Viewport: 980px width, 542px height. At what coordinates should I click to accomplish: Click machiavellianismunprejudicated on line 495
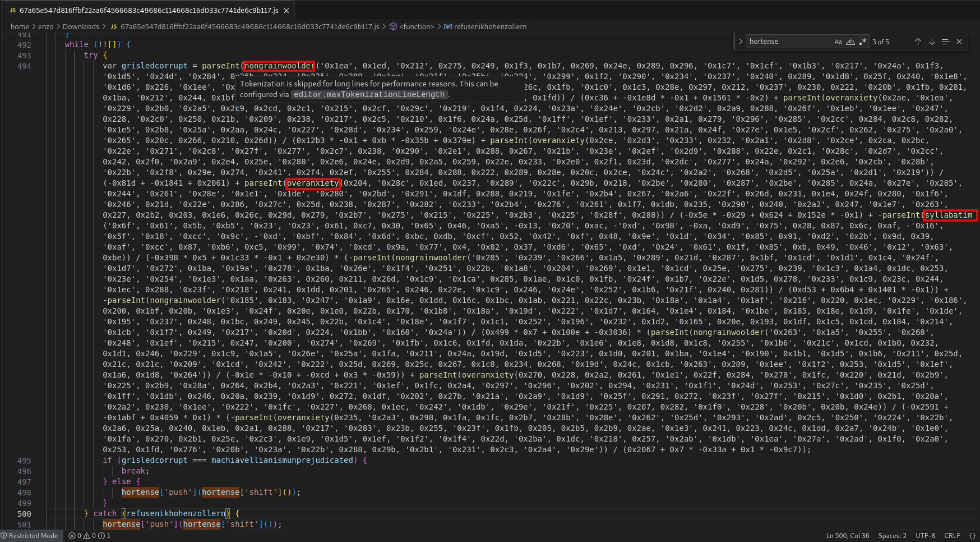(x=282, y=460)
